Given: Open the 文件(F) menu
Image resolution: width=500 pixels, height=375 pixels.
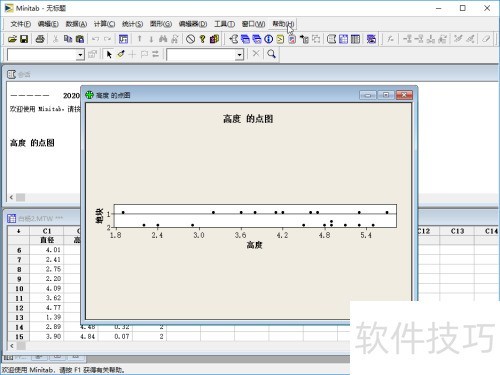Looking at the screenshot, I should [20, 24].
